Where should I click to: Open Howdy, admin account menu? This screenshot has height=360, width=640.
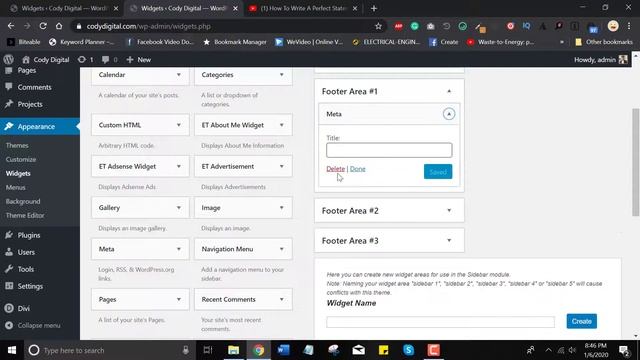[600, 60]
